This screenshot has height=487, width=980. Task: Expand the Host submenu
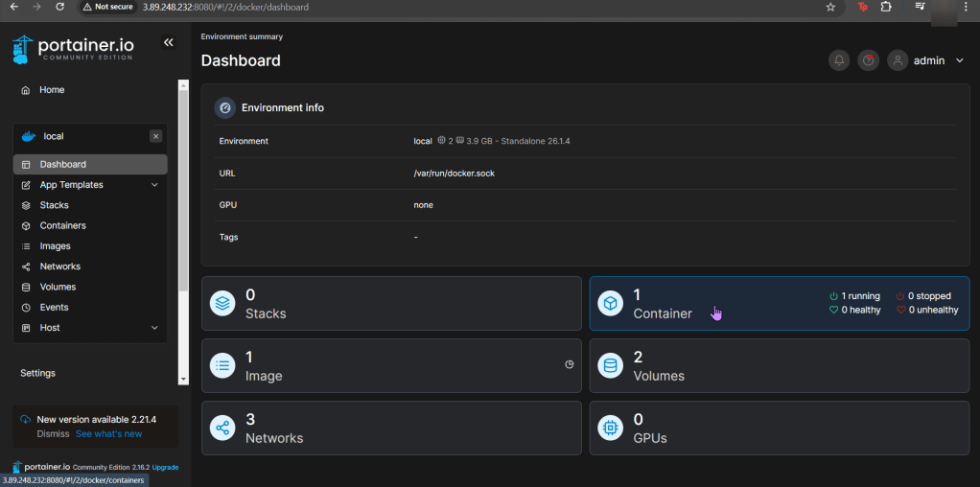click(x=154, y=328)
